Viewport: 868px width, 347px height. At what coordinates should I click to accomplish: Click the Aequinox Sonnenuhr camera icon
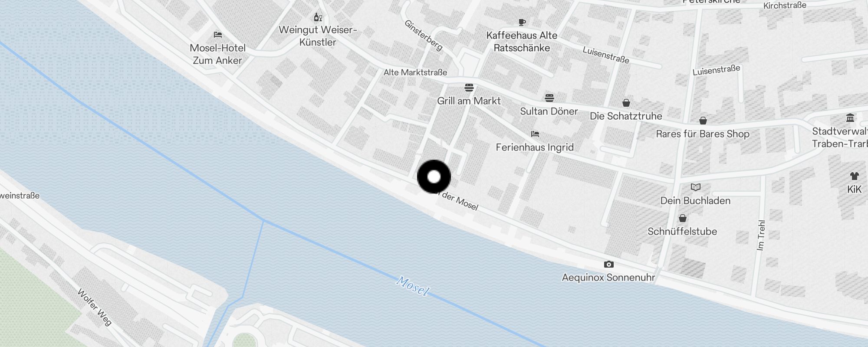pyautogui.click(x=608, y=264)
